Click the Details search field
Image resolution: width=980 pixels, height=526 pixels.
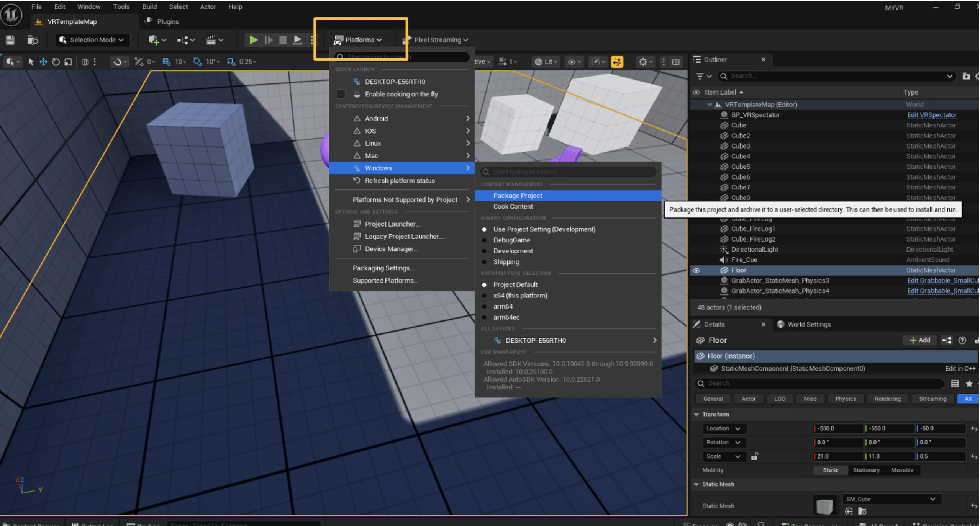[819, 383]
